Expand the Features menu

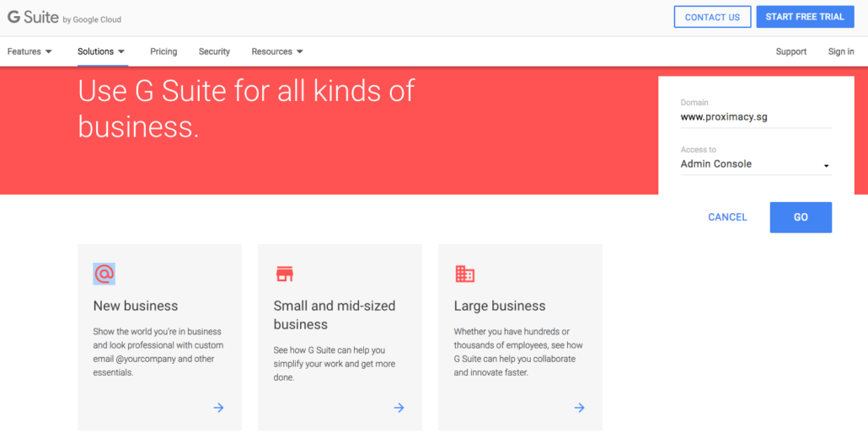[29, 51]
